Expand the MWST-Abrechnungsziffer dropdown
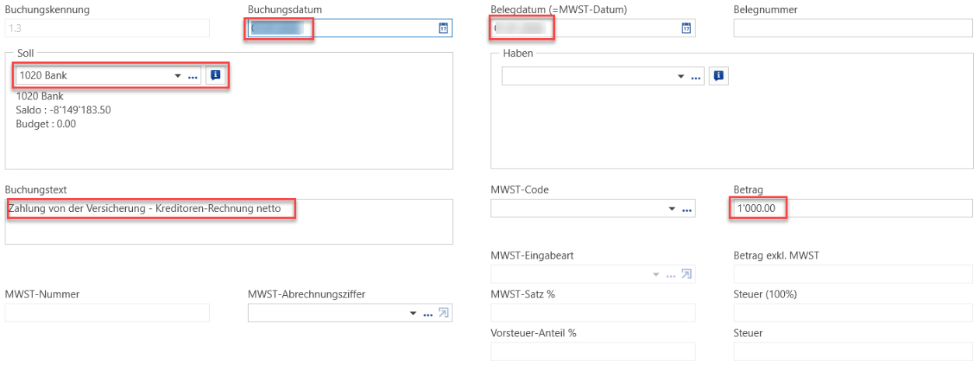The height and width of the screenshot is (365, 980). (x=413, y=313)
